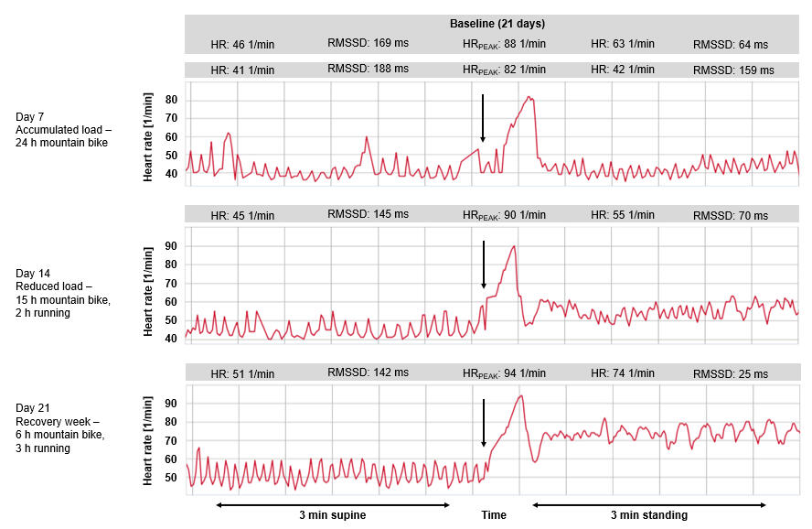The image size is (812, 529).
Task: Click the black arrow in the Day 21 chart
Action: [x=483, y=423]
